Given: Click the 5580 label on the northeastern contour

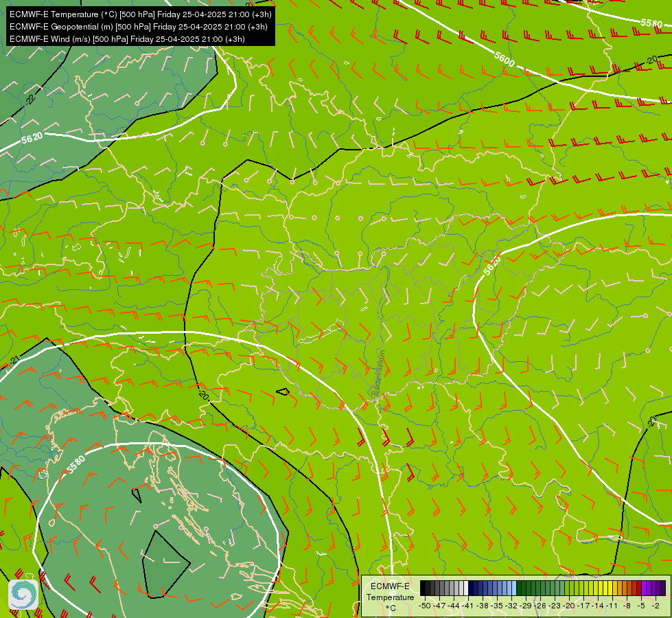Looking at the screenshot, I should pos(651,23).
